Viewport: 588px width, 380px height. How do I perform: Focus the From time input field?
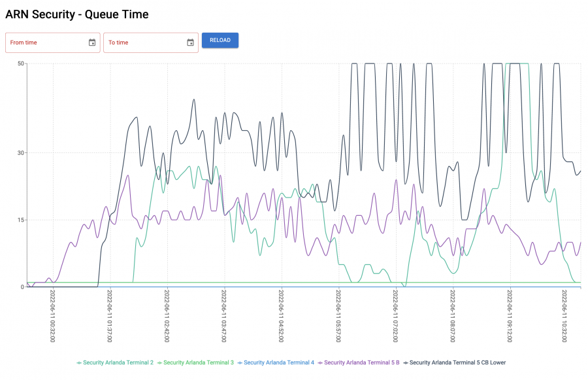[46, 43]
